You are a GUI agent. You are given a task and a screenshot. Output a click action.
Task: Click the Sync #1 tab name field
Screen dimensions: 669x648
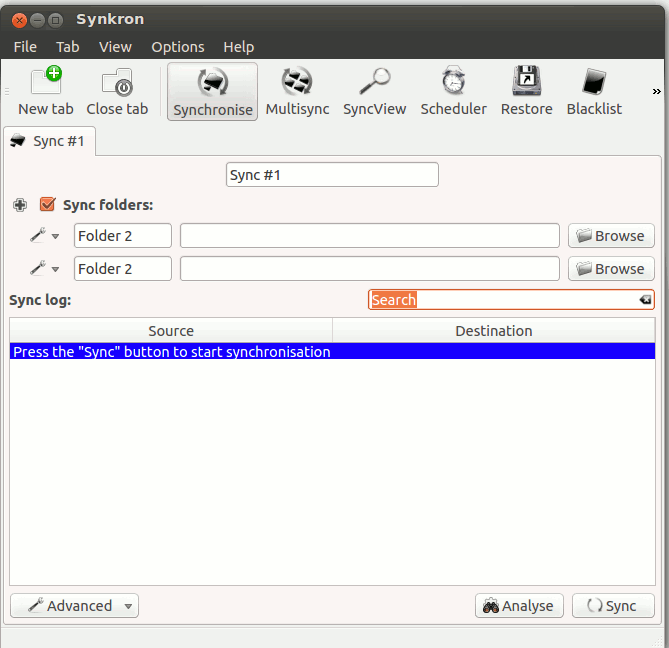click(x=332, y=174)
